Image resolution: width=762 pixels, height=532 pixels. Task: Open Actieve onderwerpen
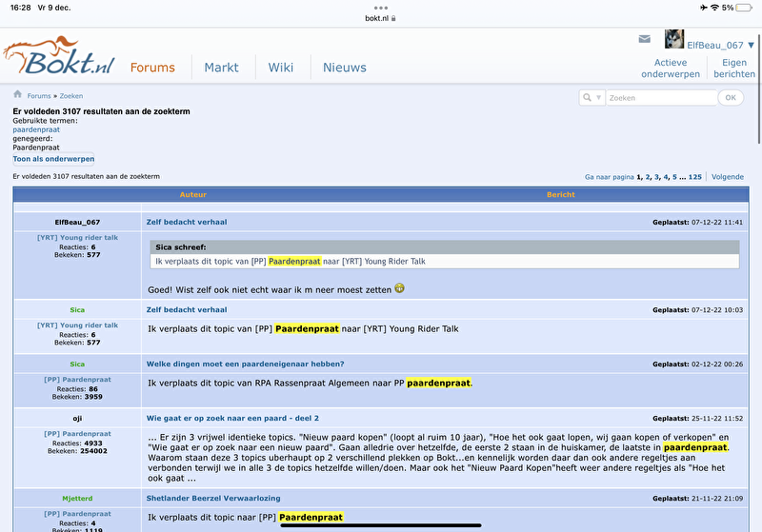[671, 69]
